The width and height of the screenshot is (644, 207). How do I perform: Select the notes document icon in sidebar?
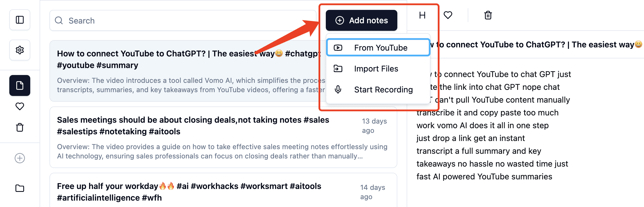[x=20, y=85]
